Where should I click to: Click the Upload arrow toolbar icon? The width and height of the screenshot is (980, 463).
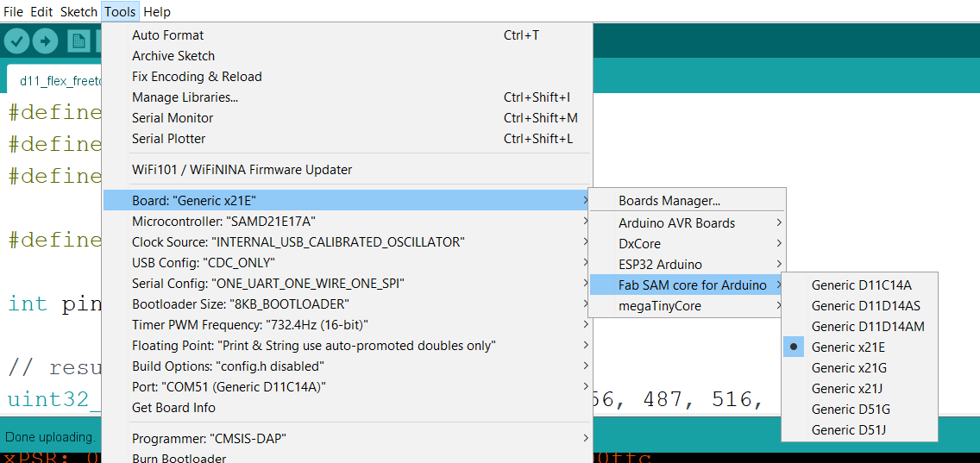click(45, 42)
